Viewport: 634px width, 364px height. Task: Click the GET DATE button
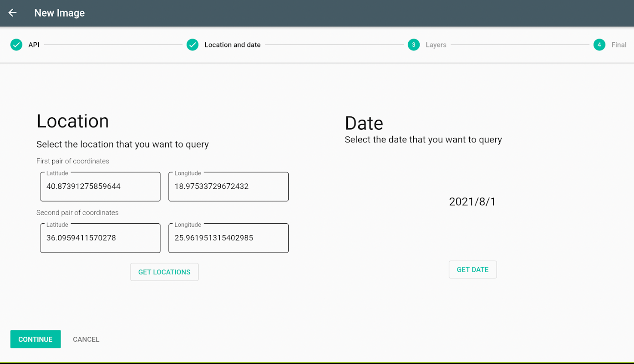[x=472, y=270]
